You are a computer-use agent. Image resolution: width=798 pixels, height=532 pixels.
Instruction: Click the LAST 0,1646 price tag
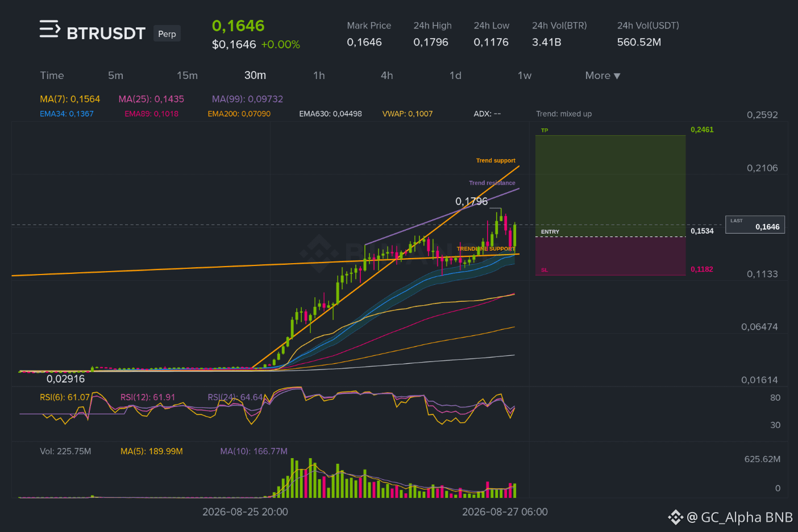[755, 225]
